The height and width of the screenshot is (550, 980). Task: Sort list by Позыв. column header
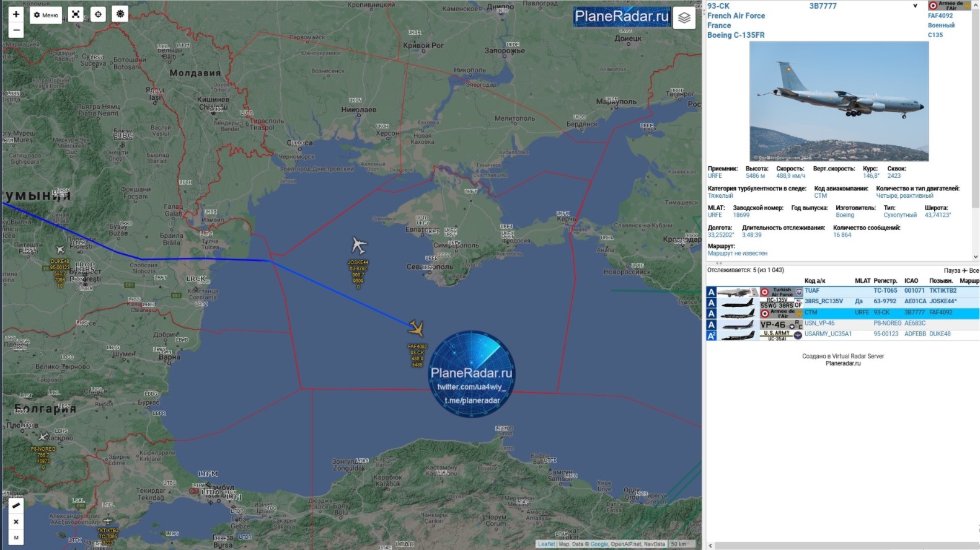coord(941,281)
